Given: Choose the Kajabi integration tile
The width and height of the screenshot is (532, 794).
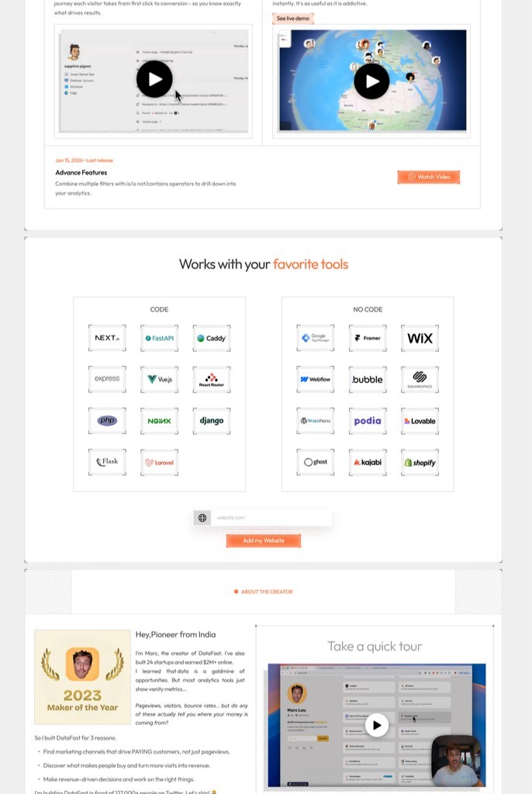Looking at the screenshot, I should tap(368, 462).
